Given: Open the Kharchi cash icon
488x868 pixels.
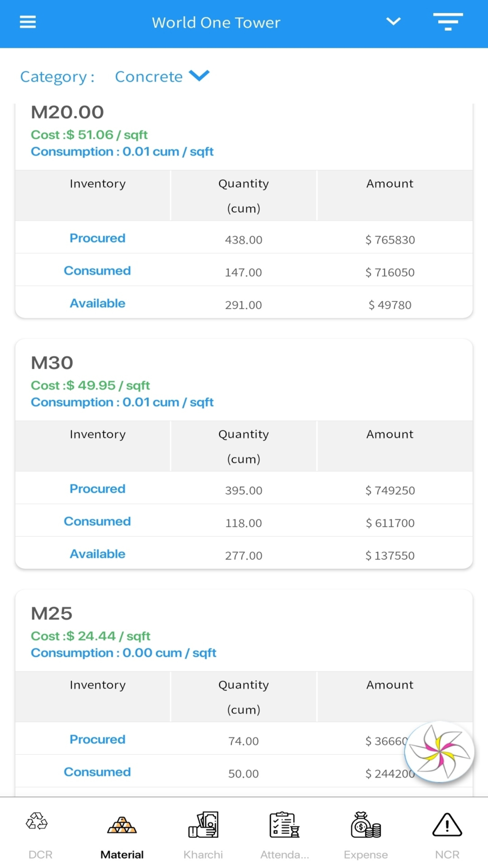Looking at the screenshot, I should (x=203, y=825).
